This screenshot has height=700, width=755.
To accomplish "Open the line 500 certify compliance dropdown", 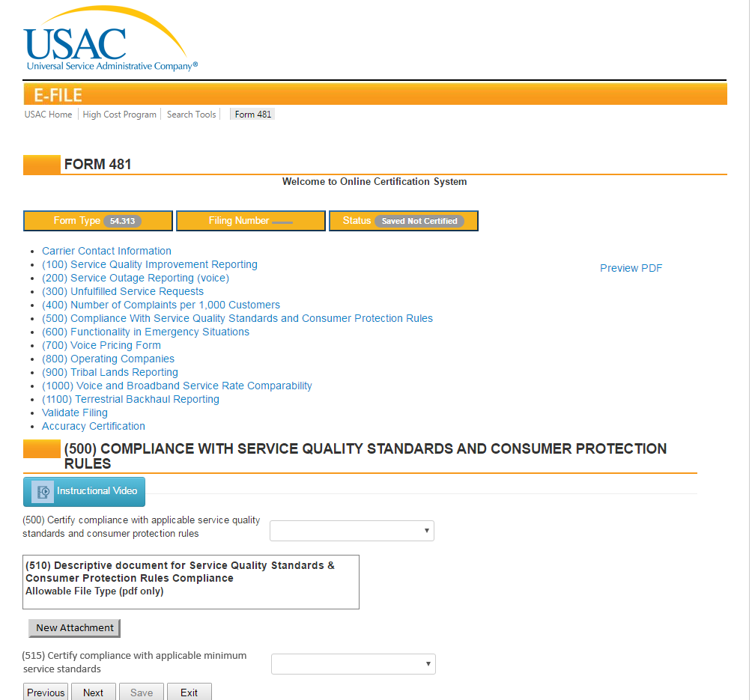I will coord(351,531).
